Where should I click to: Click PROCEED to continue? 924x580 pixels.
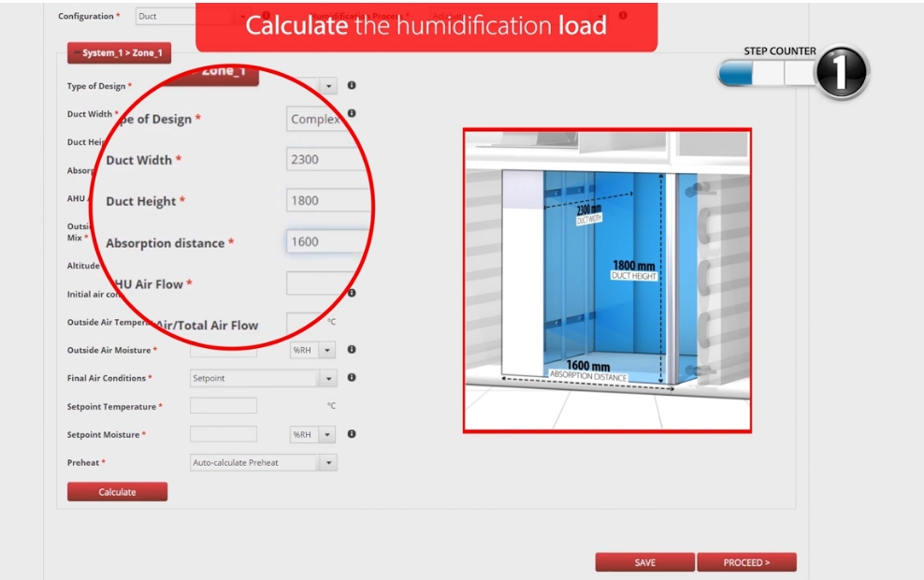[x=746, y=562]
